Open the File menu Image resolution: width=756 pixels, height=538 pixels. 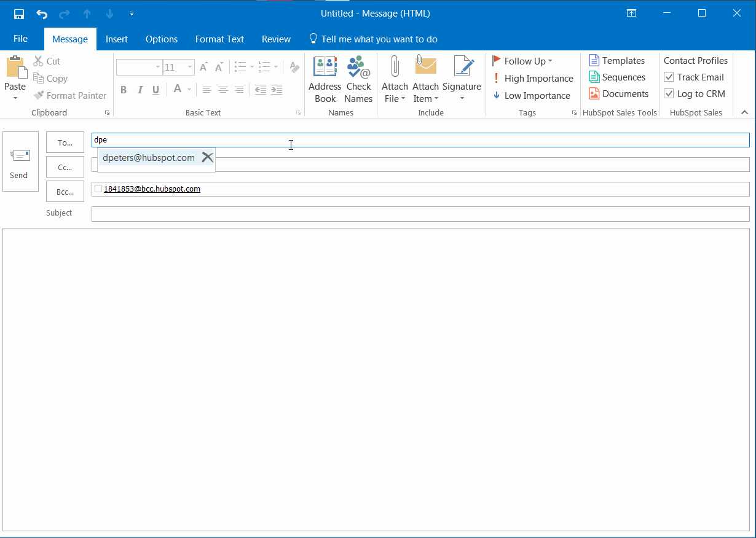tap(20, 39)
